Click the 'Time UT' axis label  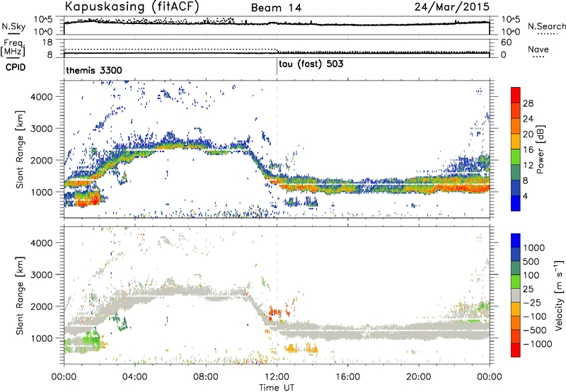click(277, 388)
